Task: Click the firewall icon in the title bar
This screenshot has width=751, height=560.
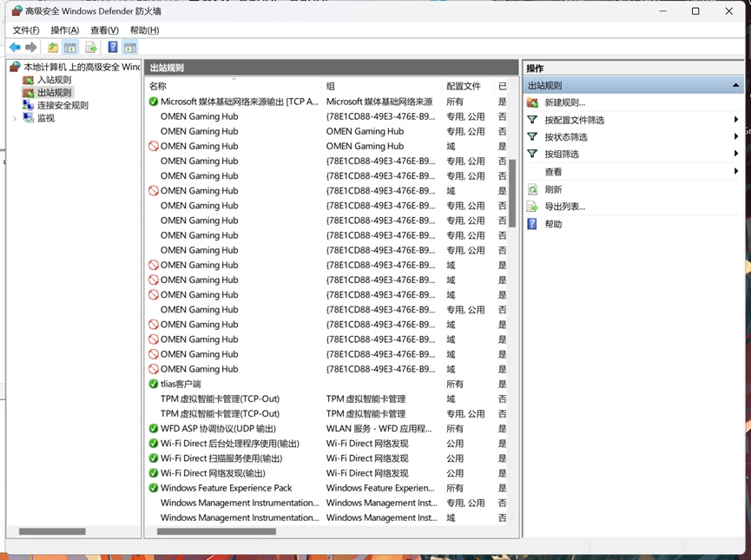Action: click(x=16, y=10)
